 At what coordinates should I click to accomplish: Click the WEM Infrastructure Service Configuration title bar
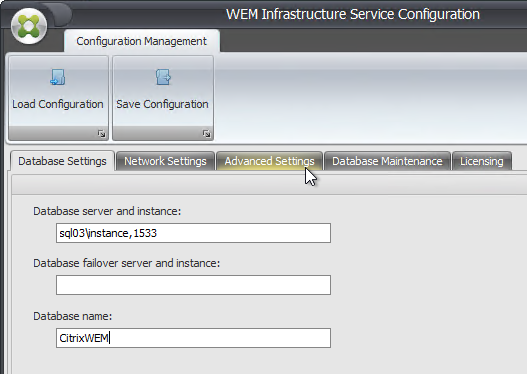coord(353,14)
